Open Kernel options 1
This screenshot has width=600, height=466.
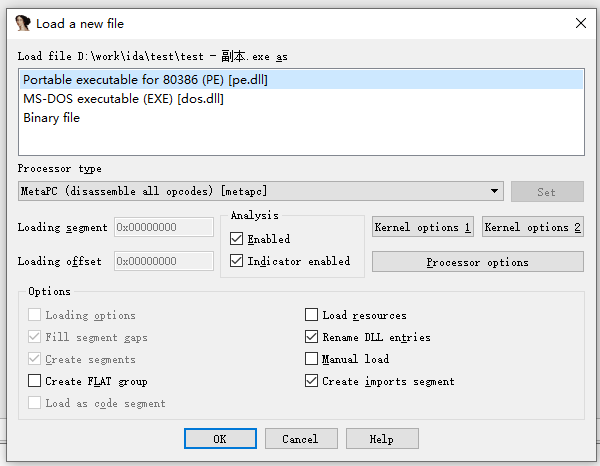(423, 227)
